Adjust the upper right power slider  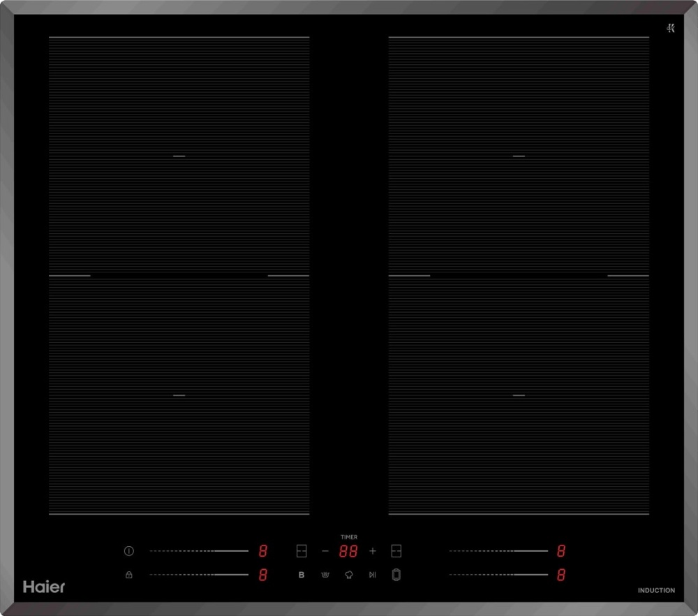click(498, 551)
